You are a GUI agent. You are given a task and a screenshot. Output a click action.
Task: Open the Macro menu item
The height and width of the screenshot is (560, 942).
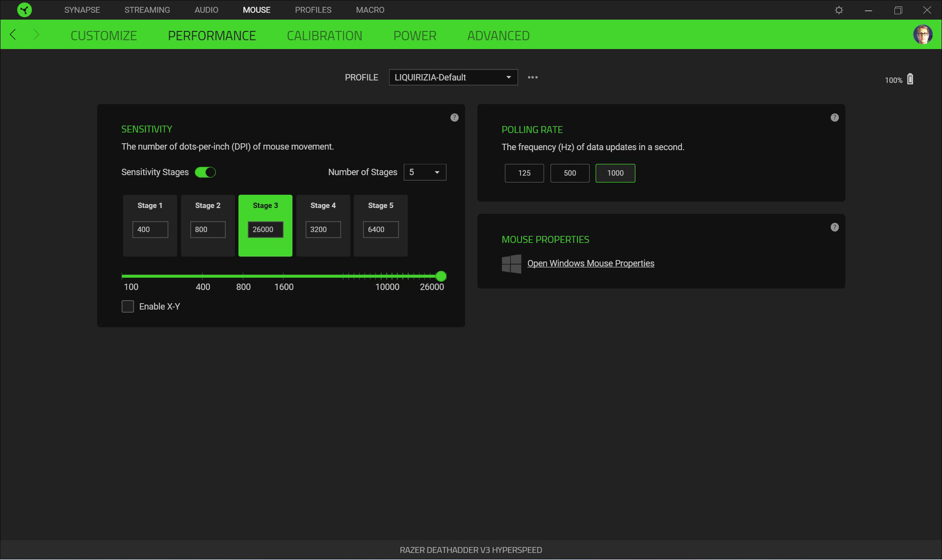click(370, 10)
